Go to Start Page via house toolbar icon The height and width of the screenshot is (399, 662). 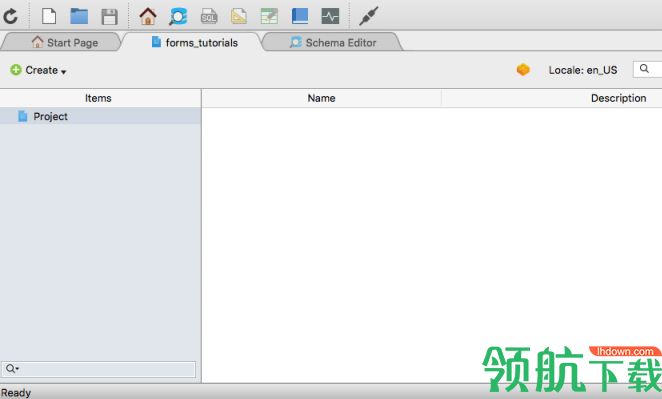coord(148,16)
